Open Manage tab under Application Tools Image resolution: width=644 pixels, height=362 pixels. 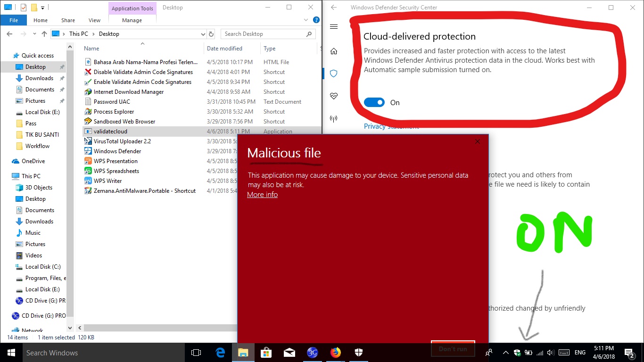(x=132, y=20)
